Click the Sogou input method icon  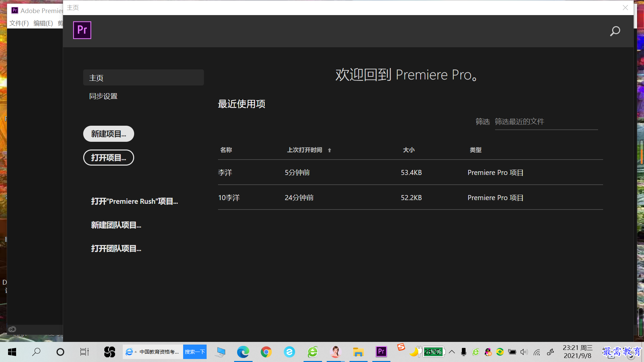click(x=401, y=347)
